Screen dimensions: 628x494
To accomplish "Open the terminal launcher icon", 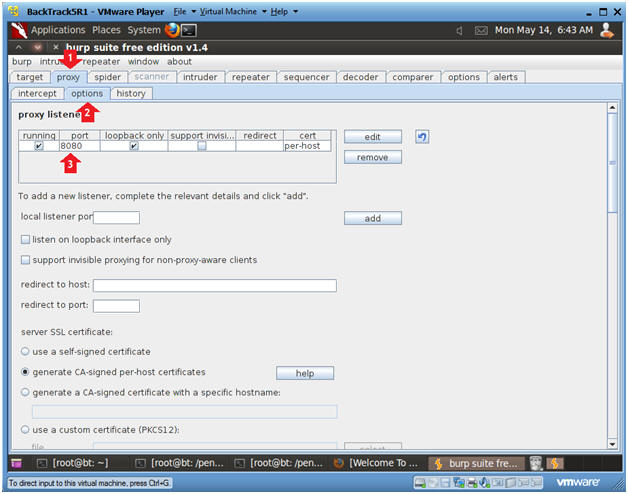I will [189, 30].
